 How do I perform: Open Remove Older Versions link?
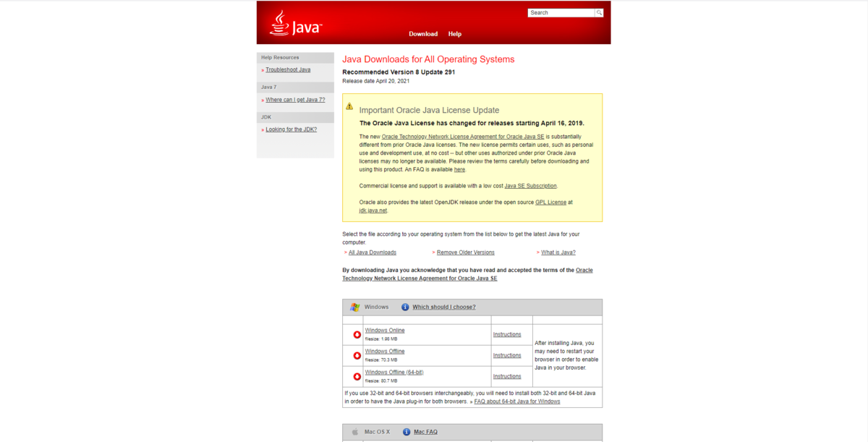pos(466,252)
